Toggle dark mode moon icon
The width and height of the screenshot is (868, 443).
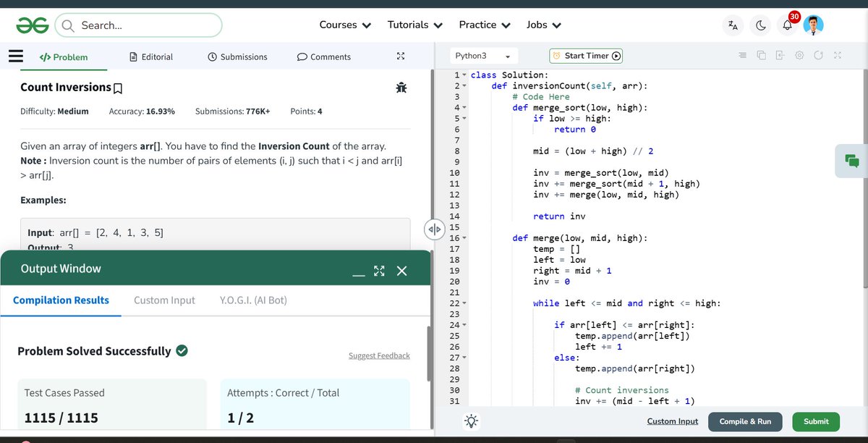[761, 25]
